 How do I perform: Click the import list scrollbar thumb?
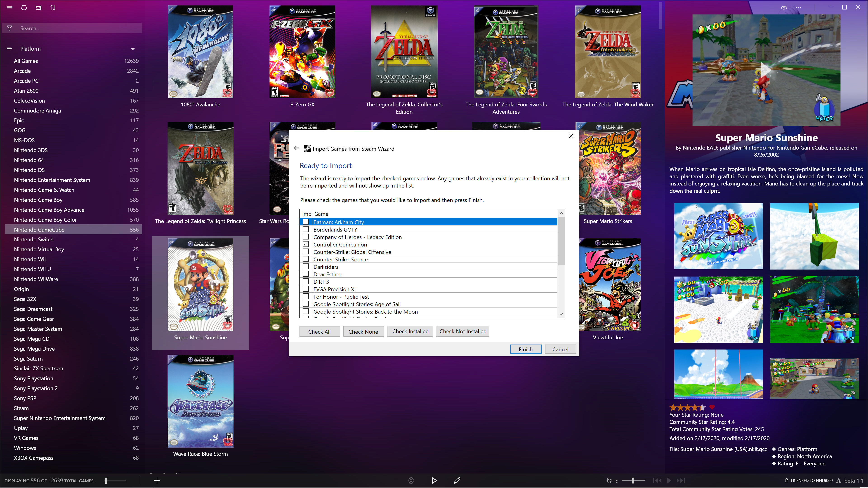point(561,241)
